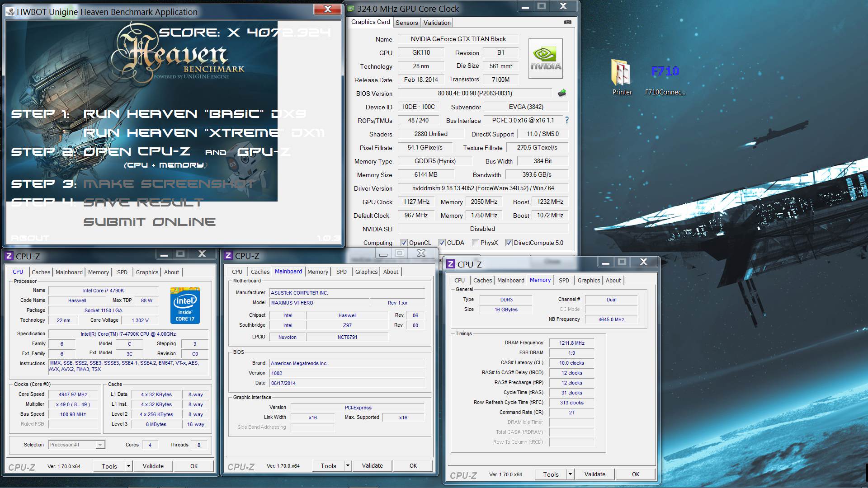Open the F710Connect desktop shortcut
The width and height of the screenshot is (868, 488).
tap(665, 77)
